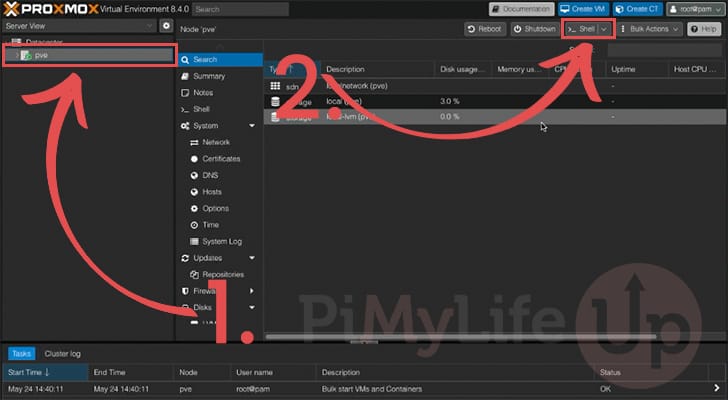Switch to the Cluster log tab
This screenshot has height=400, width=728.
coord(63,354)
